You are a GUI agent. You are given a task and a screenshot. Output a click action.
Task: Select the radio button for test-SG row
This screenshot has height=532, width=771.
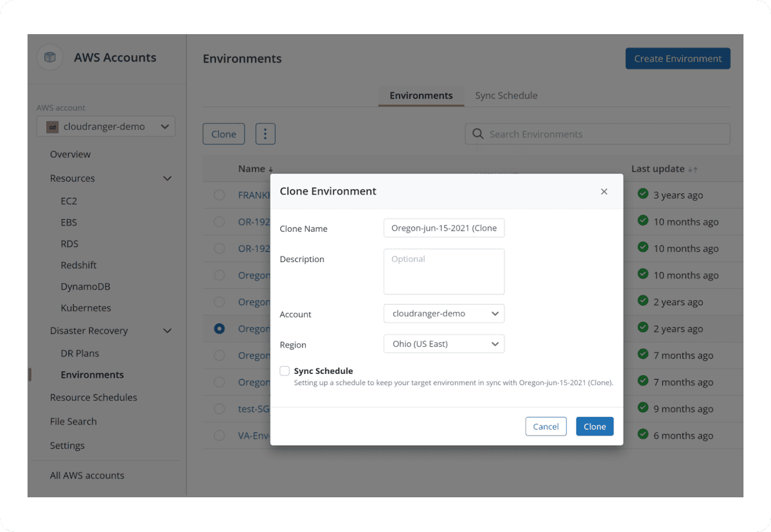[x=220, y=409]
